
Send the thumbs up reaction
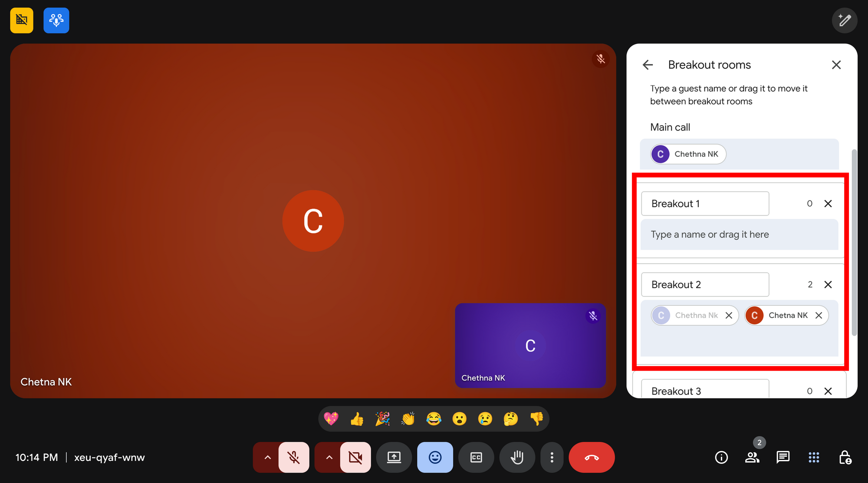click(357, 419)
